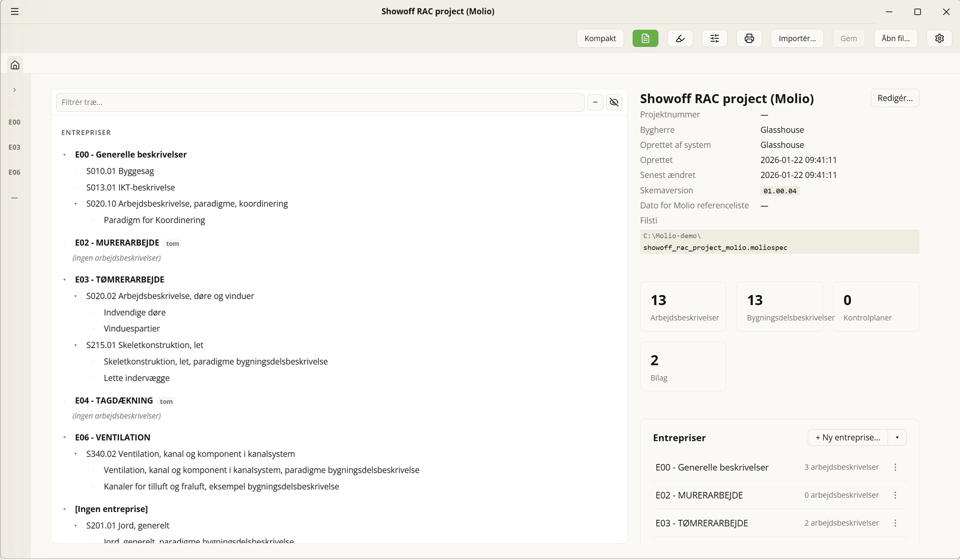The width and height of the screenshot is (960, 560).
Task: Open the sliders filter options icon
Action: [x=715, y=38]
